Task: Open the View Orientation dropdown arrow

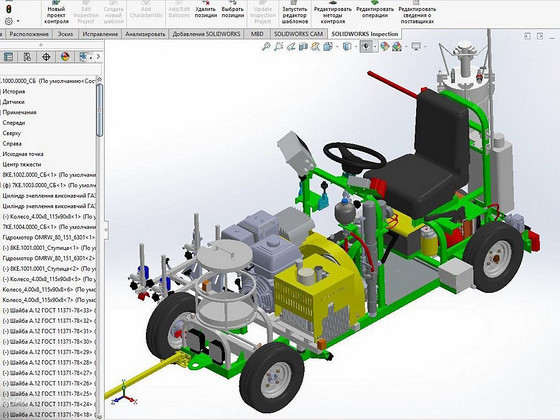Action: (x=337, y=47)
